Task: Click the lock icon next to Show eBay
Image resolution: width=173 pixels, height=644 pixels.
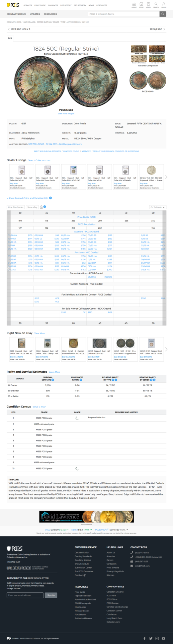Action: (x=41, y=207)
